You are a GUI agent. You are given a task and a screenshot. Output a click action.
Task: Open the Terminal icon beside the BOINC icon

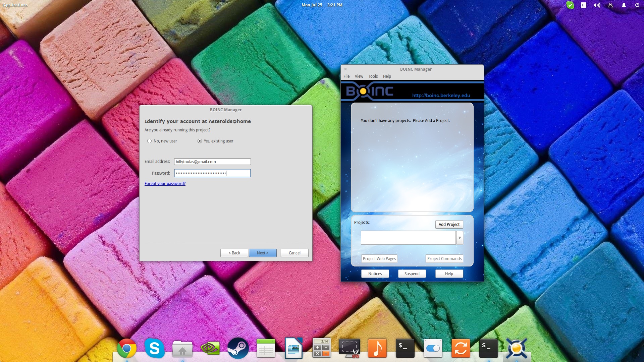[x=489, y=349]
